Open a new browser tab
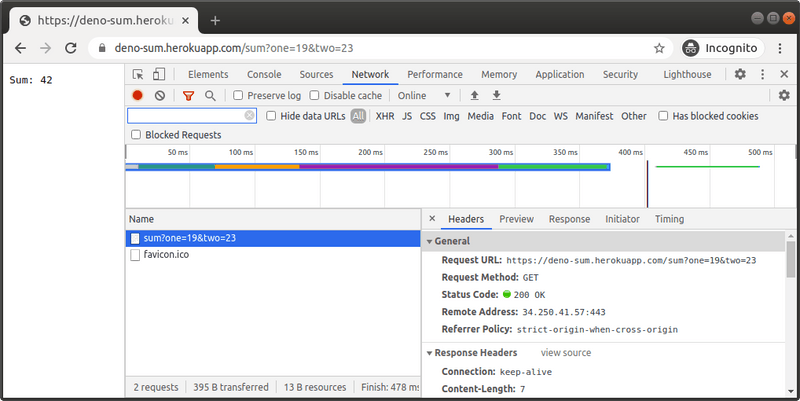 pyautogui.click(x=215, y=20)
